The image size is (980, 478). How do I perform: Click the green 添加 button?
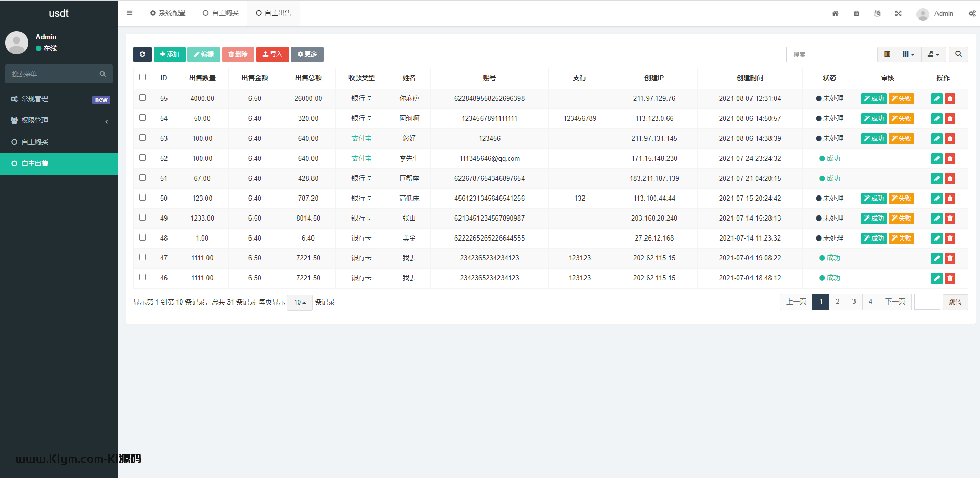[170, 54]
